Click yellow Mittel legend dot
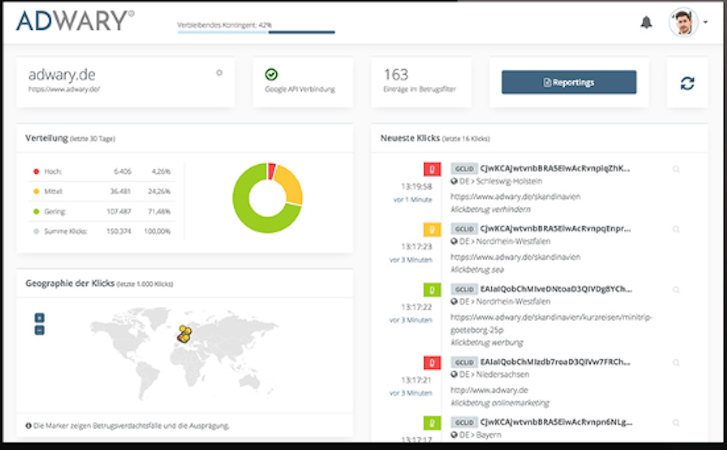This screenshot has width=727, height=450. (36, 191)
